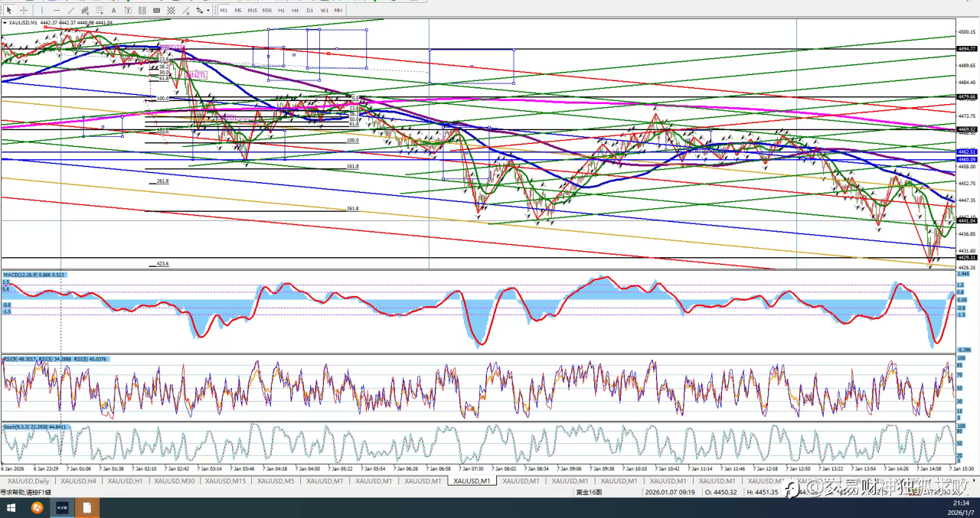Viewport: 980px width, 518px height.
Task: Expand the XAUUSD,M1 chart title triangle
Action: 5,23
